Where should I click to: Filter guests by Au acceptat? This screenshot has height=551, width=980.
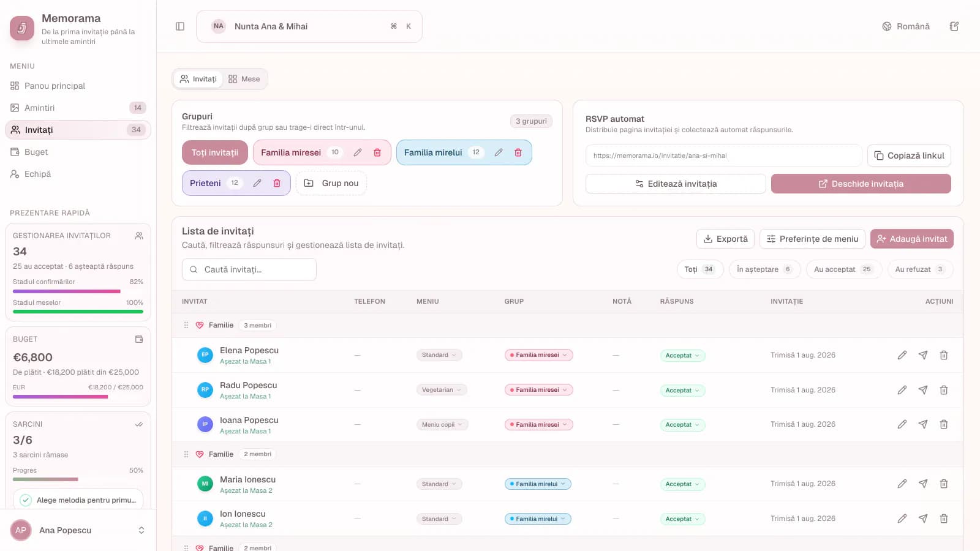pos(843,269)
